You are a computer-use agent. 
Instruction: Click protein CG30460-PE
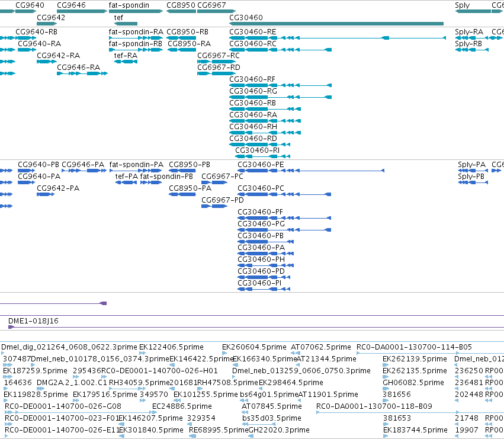(261, 165)
